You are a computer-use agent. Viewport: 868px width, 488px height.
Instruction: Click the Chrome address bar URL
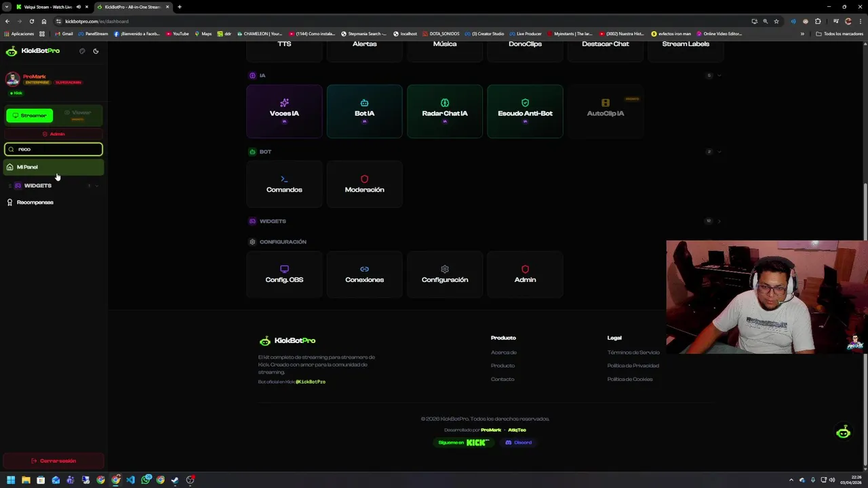(97, 21)
